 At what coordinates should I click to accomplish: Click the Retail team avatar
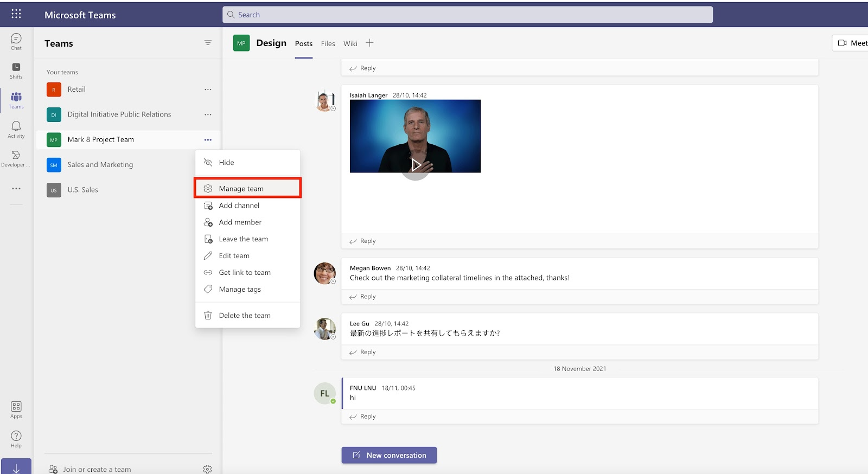pos(54,89)
